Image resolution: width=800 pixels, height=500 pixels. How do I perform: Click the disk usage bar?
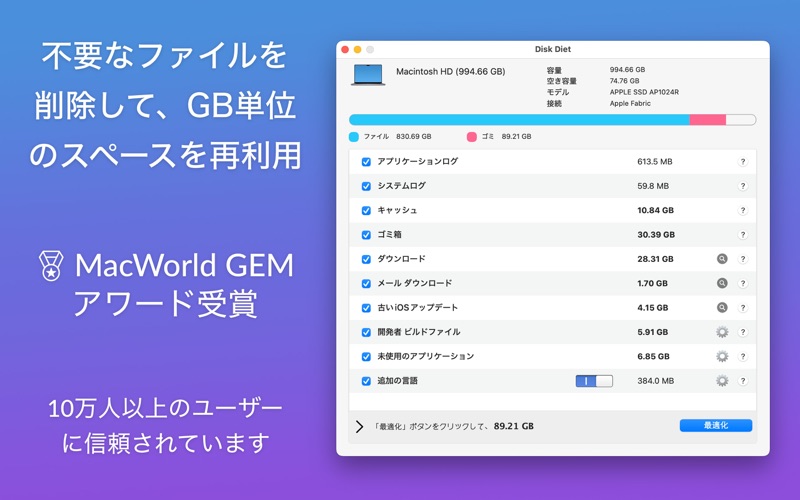point(553,120)
